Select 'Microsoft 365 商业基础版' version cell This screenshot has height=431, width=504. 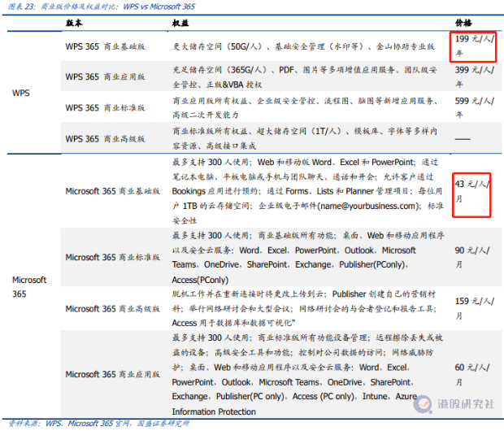point(112,191)
